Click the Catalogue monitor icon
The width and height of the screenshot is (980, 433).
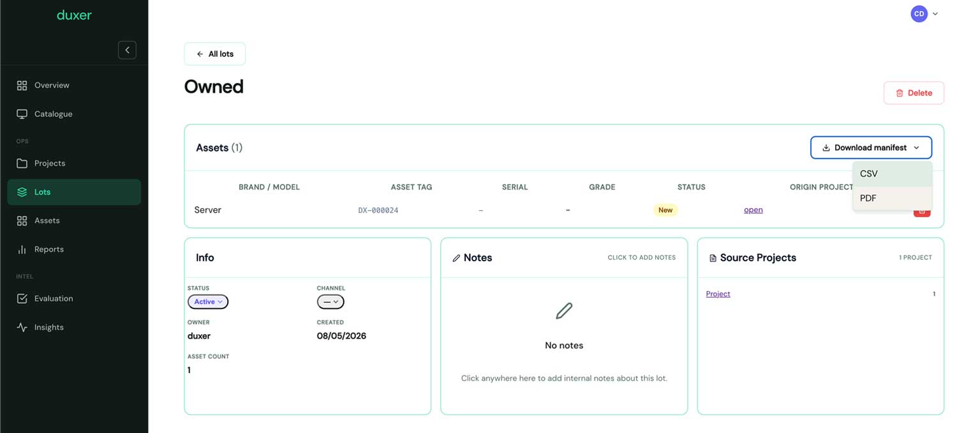click(x=22, y=114)
